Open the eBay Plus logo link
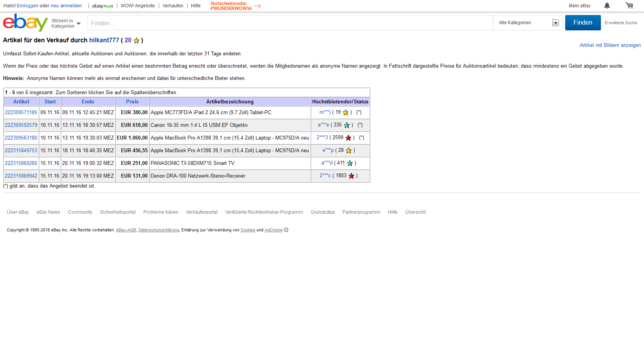Screen dimensions: 644x349 [x=103, y=6]
